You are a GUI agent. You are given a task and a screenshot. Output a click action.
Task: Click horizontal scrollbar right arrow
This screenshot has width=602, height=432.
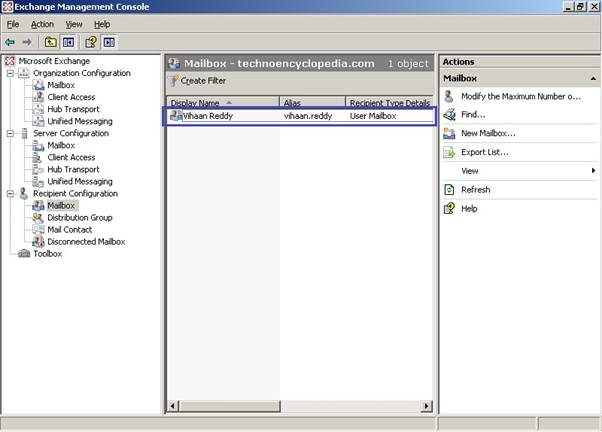click(426, 406)
